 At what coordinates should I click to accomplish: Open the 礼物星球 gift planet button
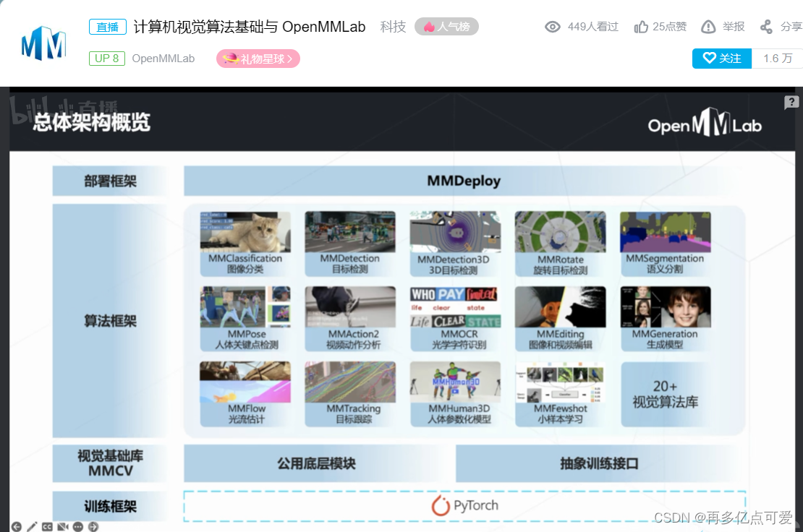coord(258,59)
